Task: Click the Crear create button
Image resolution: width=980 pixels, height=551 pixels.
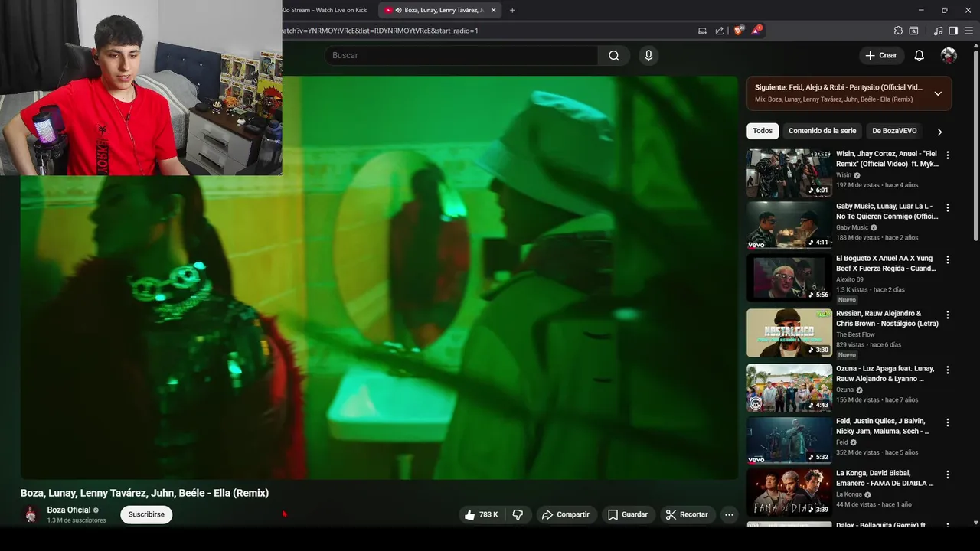Action: coord(880,55)
